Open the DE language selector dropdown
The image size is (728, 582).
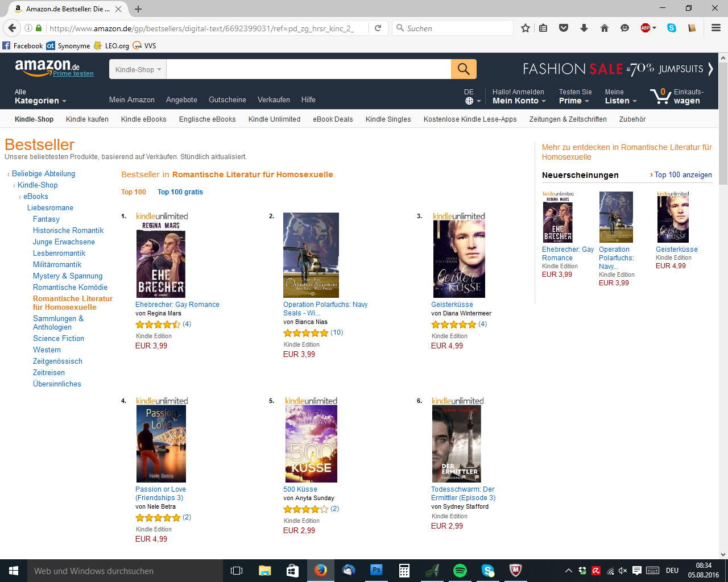(472, 97)
